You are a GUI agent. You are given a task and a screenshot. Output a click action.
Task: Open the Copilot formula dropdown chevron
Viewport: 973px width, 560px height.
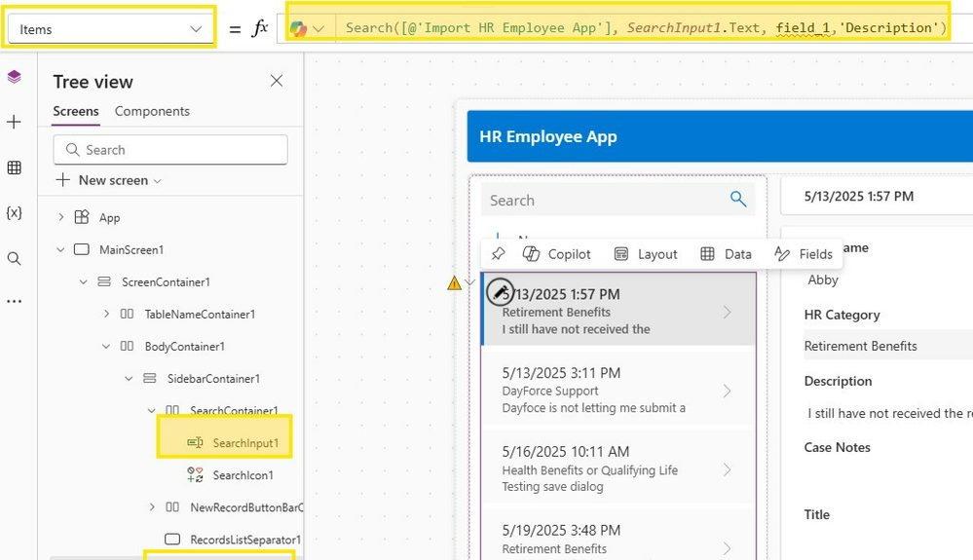(318, 28)
